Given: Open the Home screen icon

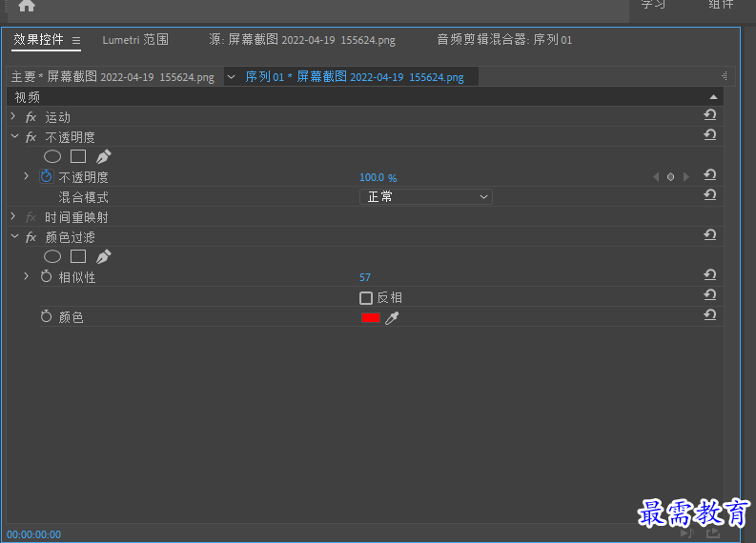Looking at the screenshot, I should pyautogui.click(x=27, y=6).
